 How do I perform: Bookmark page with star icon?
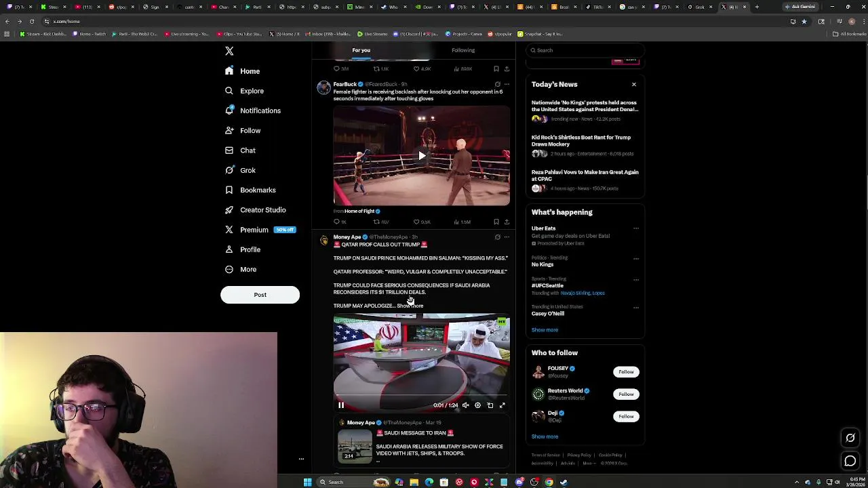[804, 21]
